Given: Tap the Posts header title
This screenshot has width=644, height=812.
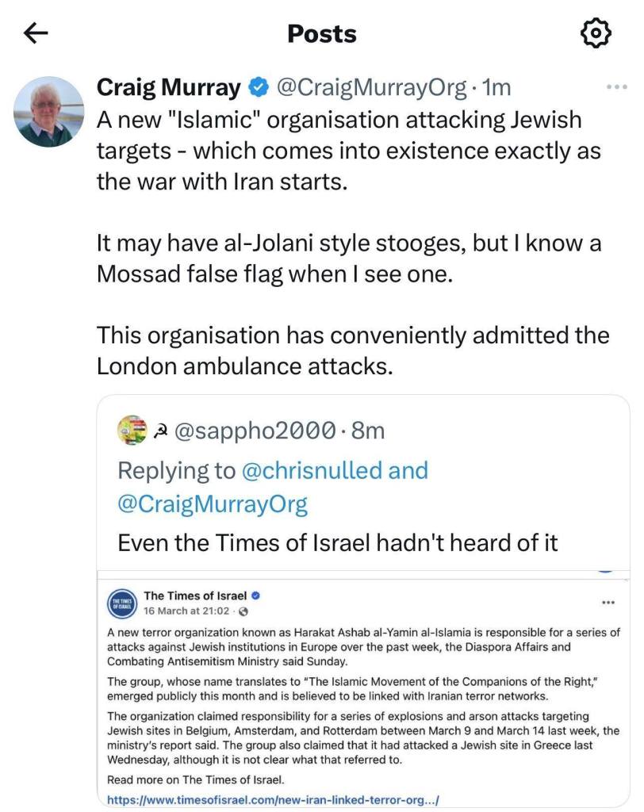Looking at the screenshot, I should click(321, 33).
